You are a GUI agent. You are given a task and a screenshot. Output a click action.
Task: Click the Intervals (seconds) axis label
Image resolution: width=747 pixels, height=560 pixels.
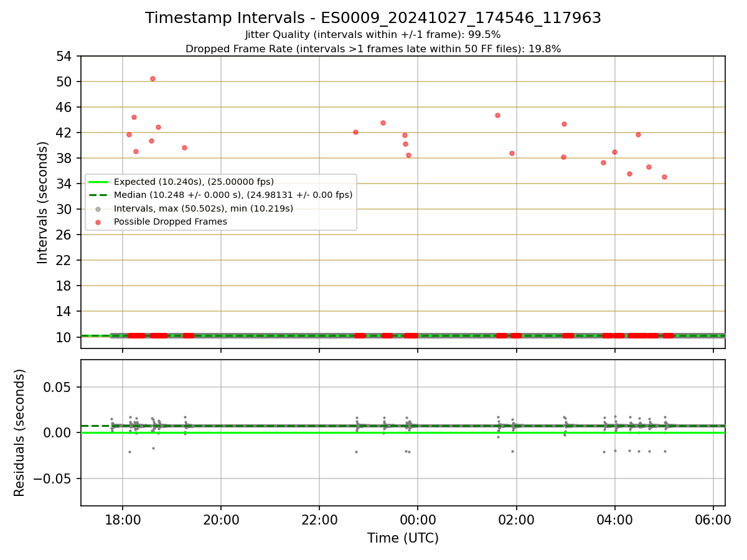(42, 202)
